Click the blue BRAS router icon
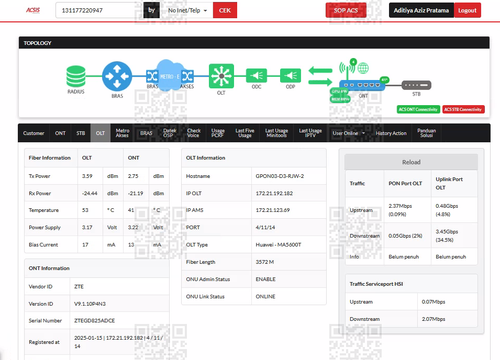Screen dimensions: 500x360 tap(117, 76)
